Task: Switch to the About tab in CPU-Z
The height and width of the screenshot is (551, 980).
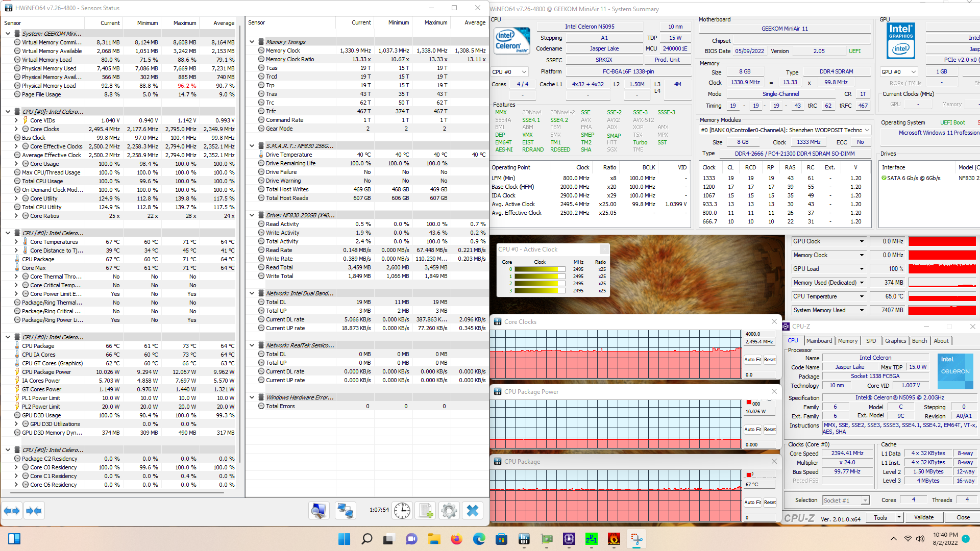Action: tap(941, 341)
